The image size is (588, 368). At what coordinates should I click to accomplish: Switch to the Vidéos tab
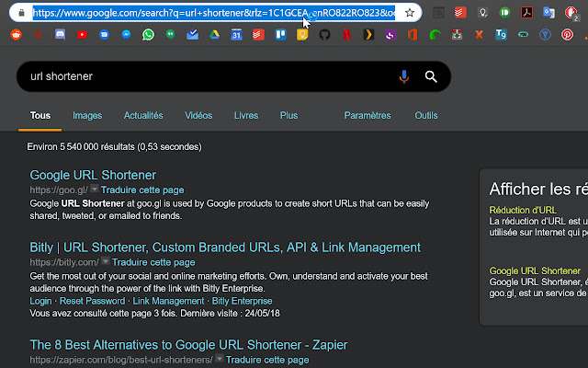coord(198,115)
